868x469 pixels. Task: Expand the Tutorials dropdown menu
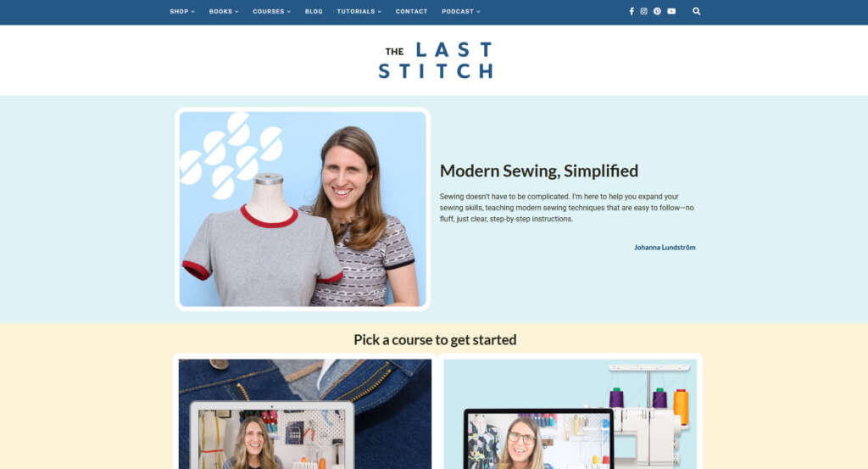[x=359, y=11]
